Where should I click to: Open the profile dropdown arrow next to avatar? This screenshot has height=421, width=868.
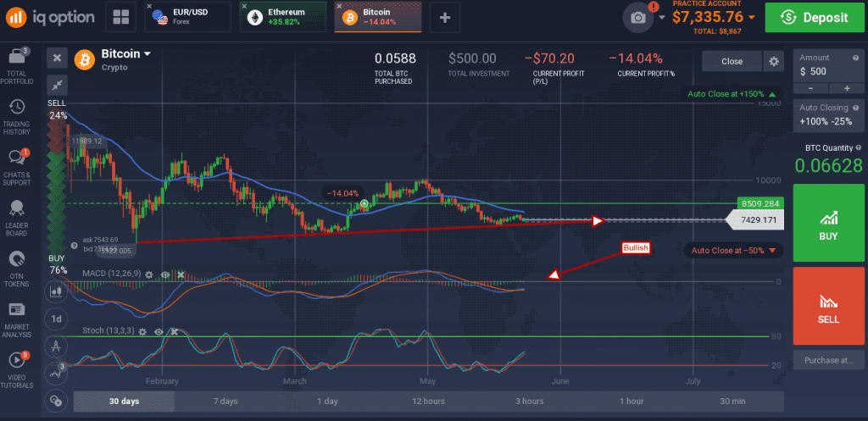(662, 18)
